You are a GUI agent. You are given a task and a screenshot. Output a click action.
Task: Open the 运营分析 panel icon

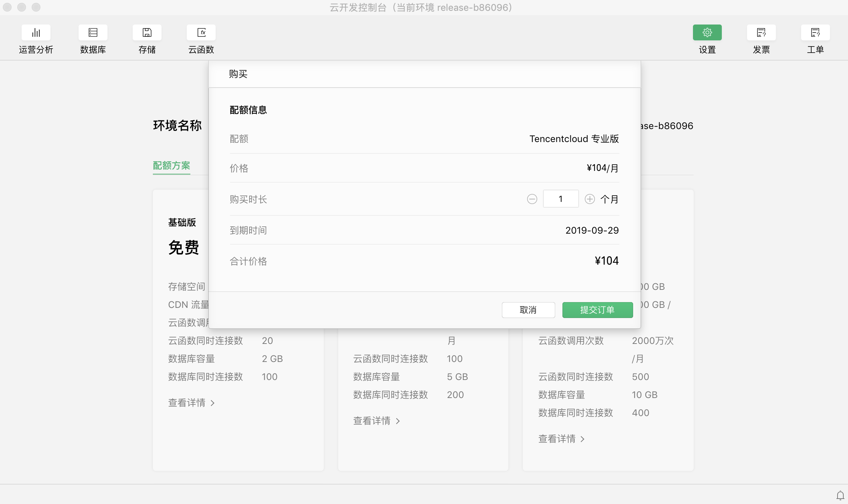click(x=36, y=32)
